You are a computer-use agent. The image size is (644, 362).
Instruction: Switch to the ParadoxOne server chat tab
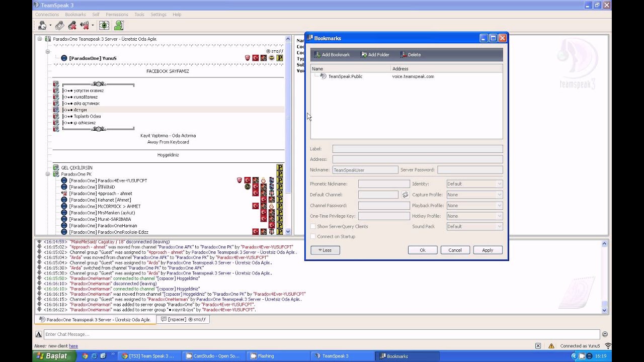tap(95, 320)
